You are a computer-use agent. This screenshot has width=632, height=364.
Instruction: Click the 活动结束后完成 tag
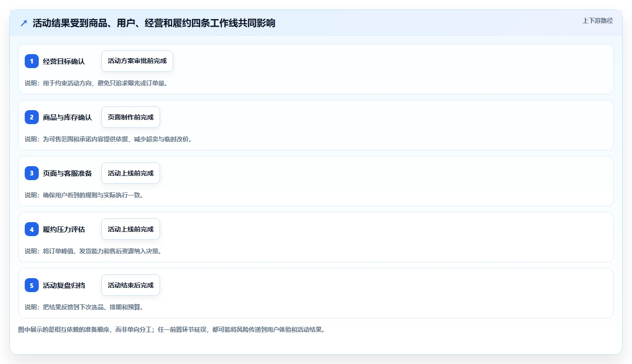click(x=131, y=285)
